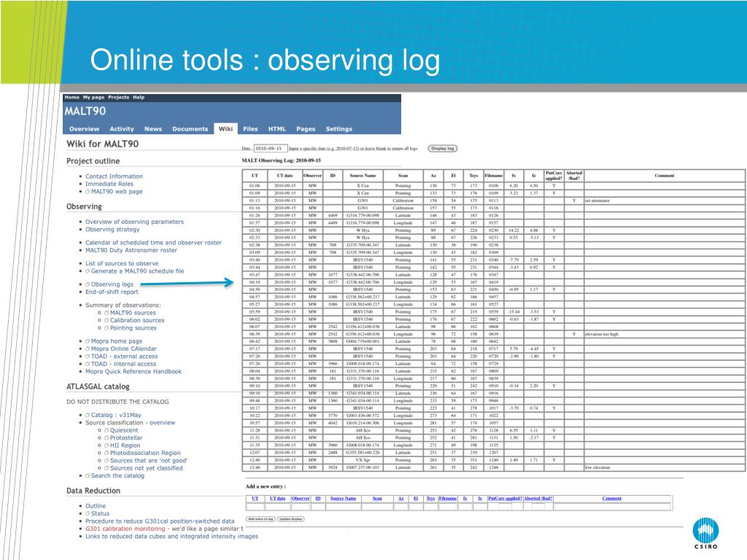Viewport: 747px width, 560px height.
Task: Open TOAD - external access link
Action: click(124, 357)
